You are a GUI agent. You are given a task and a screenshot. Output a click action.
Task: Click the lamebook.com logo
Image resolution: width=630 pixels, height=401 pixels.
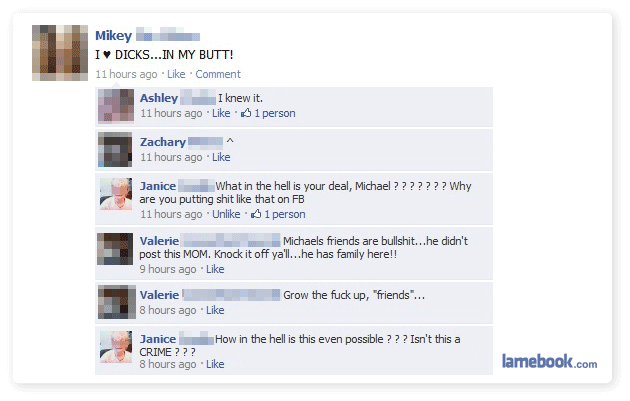coord(549,361)
